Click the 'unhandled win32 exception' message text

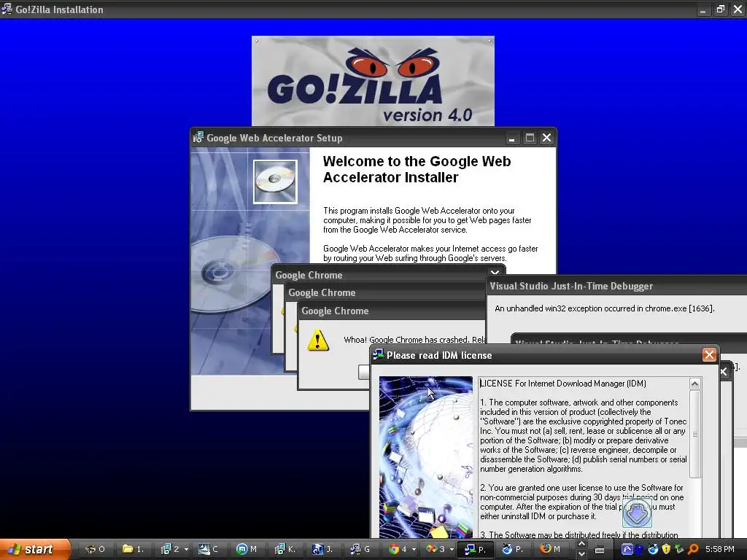(x=605, y=308)
